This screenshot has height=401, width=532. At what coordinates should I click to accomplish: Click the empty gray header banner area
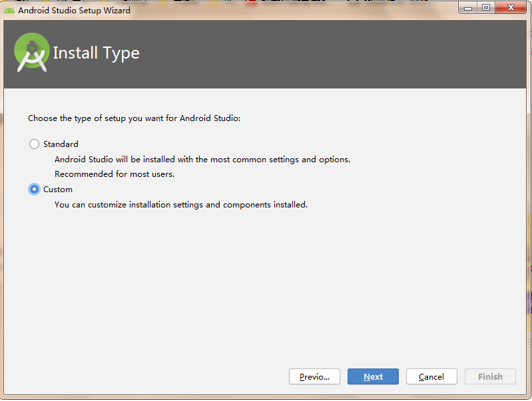click(333, 53)
